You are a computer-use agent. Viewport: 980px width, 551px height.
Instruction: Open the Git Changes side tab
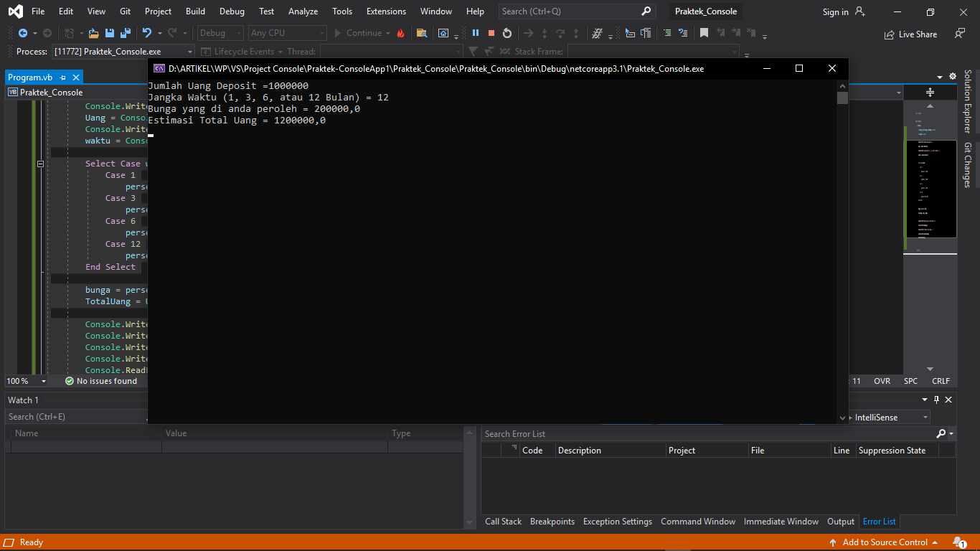coord(968,165)
